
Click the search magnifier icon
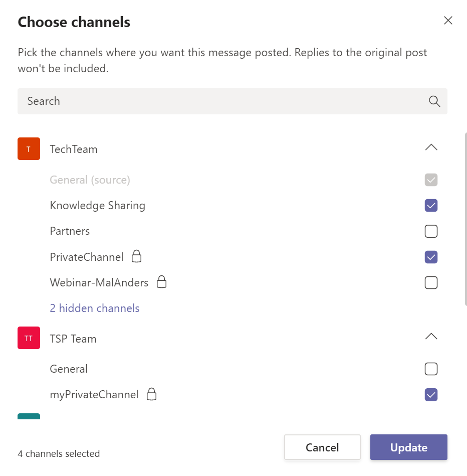coord(434,101)
